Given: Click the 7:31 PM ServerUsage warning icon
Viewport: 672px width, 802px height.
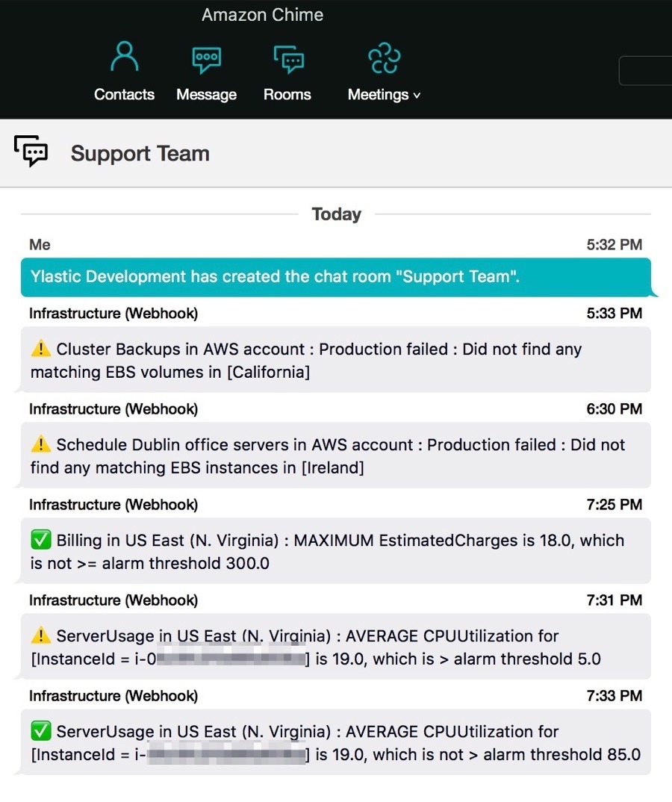Looking at the screenshot, I should tap(41, 635).
